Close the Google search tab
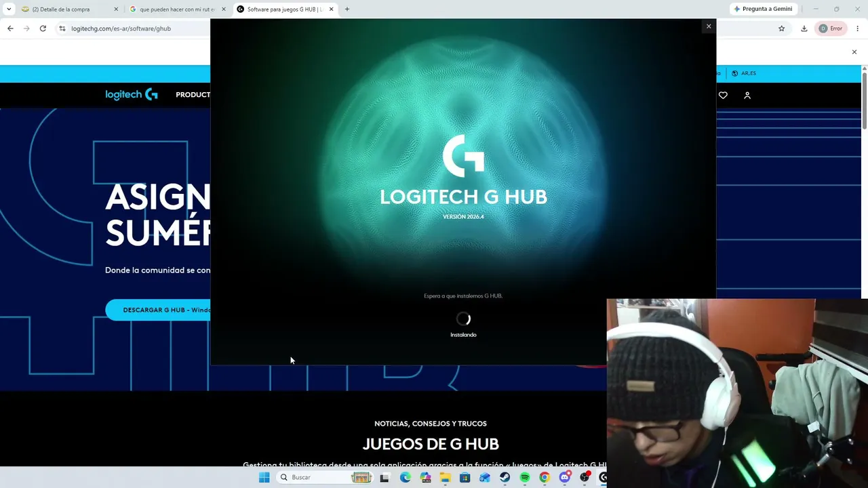Viewport: 868px width, 488px height. [224, 9]
